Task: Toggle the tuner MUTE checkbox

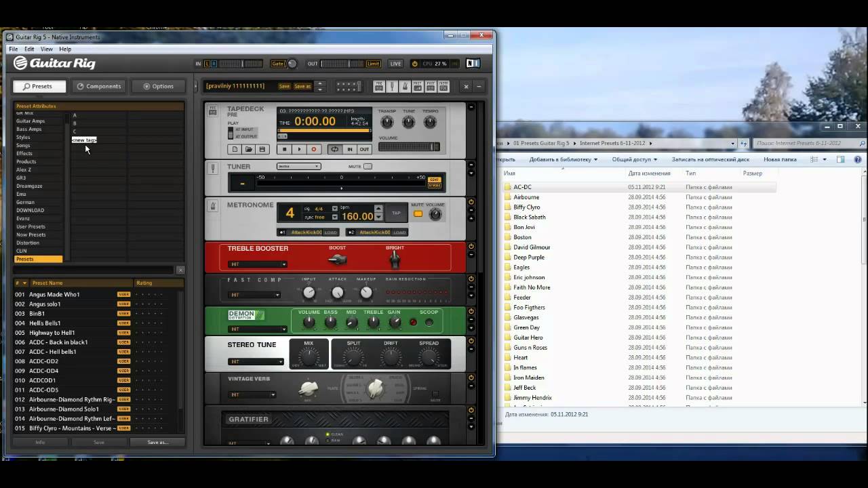Action: (368, 166)
